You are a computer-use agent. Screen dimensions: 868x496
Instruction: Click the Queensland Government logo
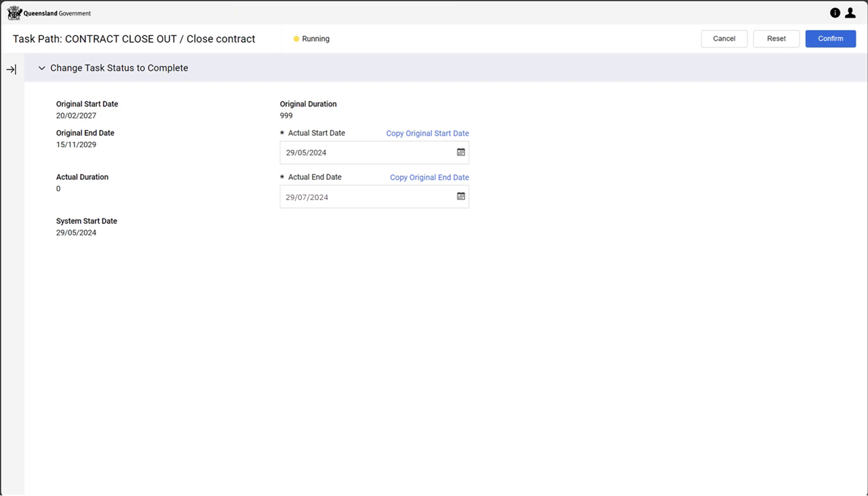[49, 13]
